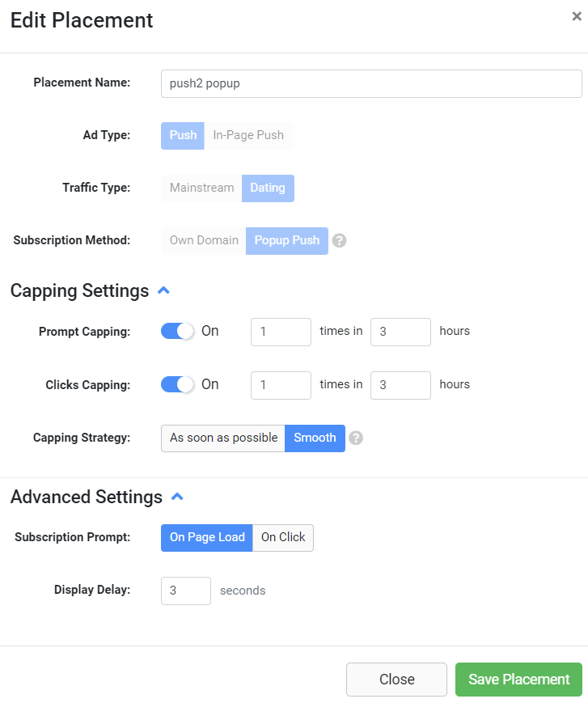Select the Push ad type
588x703 pixels.
[183, 135]
